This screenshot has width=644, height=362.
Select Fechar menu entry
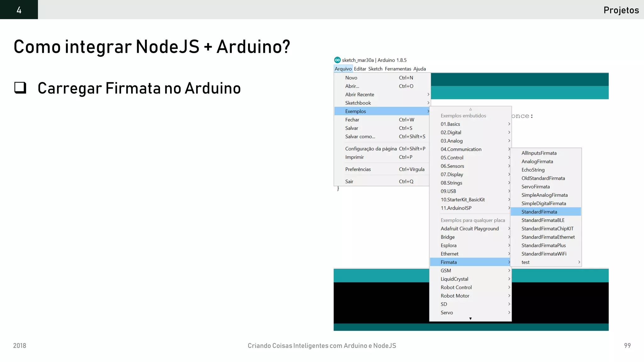382,120
